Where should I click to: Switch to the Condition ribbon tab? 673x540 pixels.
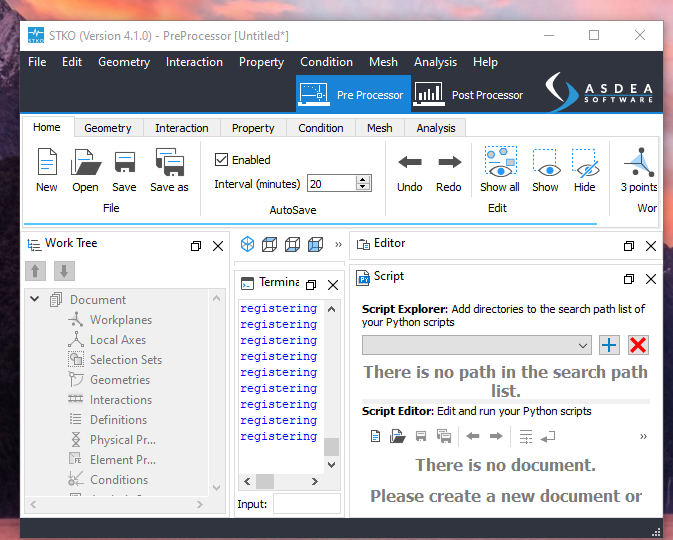click(321, 128)
